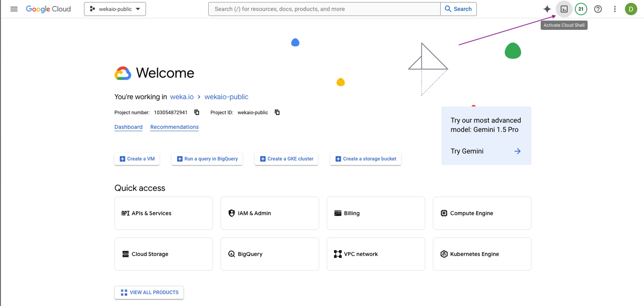Switch to the Dashboard tab
The image size is (644, 306).
tap(128, 127)
